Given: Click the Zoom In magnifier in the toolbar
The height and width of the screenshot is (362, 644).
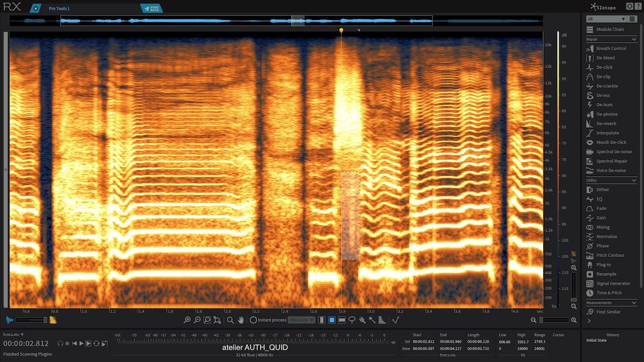Looking at the screenshot, I should (x=187, y=320).
